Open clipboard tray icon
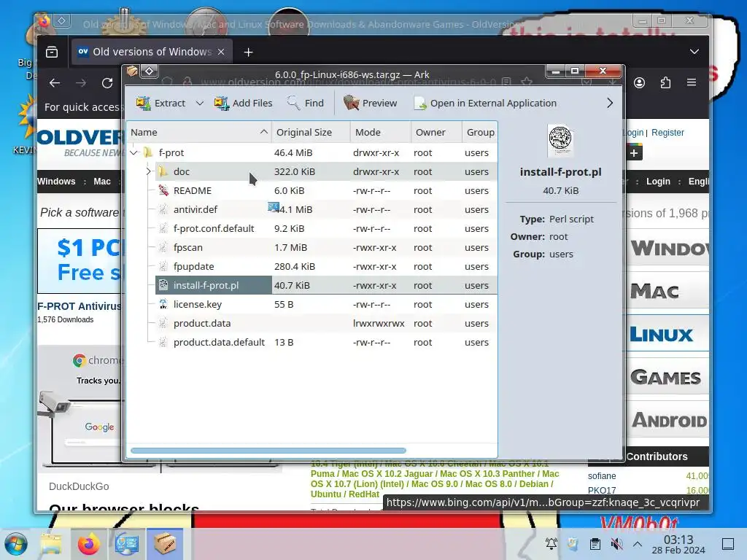 tap(595, 543)
